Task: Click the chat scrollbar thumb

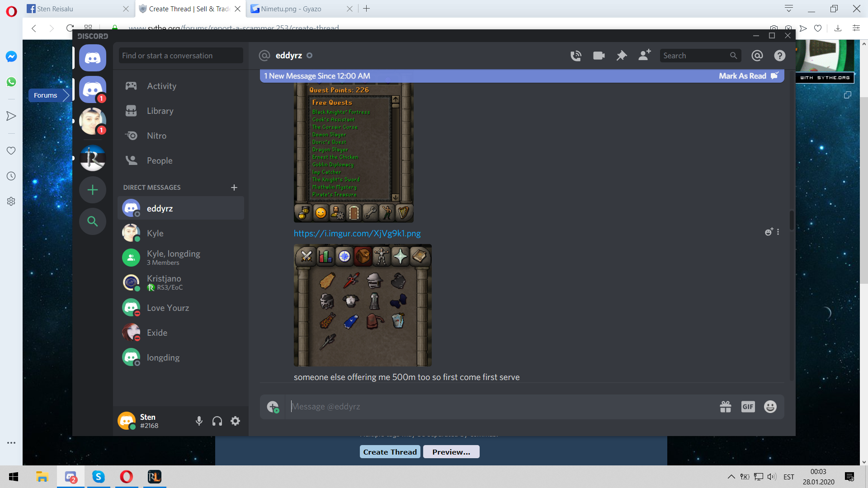Action: click(792, 220)
